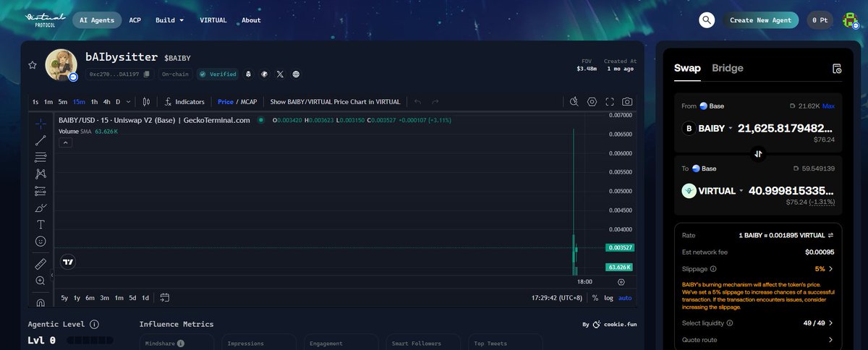Click Max to use full BAIBY balance
This screenshot has width=868, height=350.
coord(828,106)
